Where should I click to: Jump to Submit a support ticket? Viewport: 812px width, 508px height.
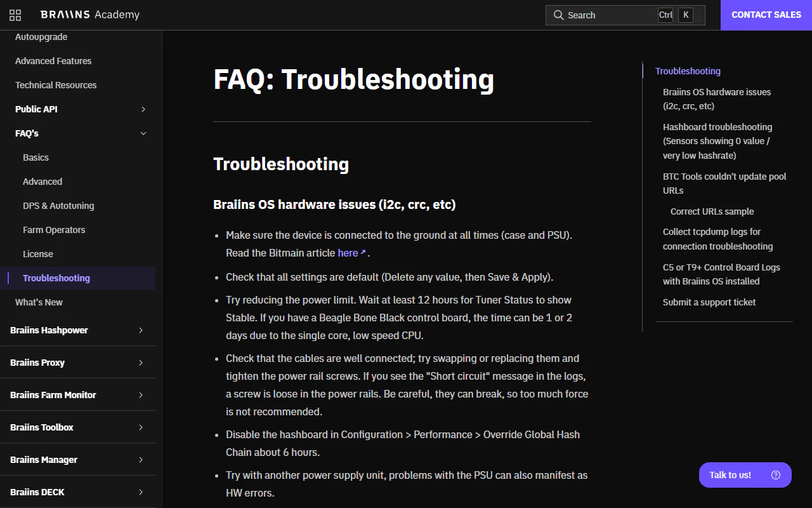(709, 302)
